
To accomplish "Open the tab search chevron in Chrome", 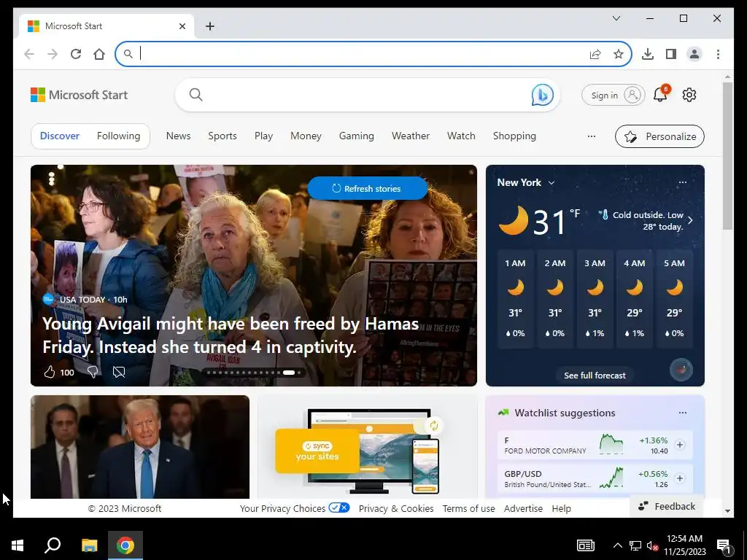I will 616,18.
